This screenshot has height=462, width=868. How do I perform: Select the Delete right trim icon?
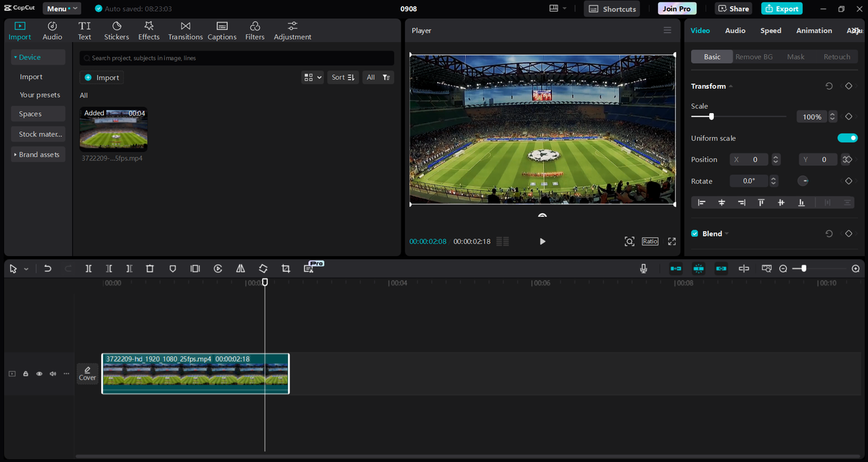click(129, 269)
